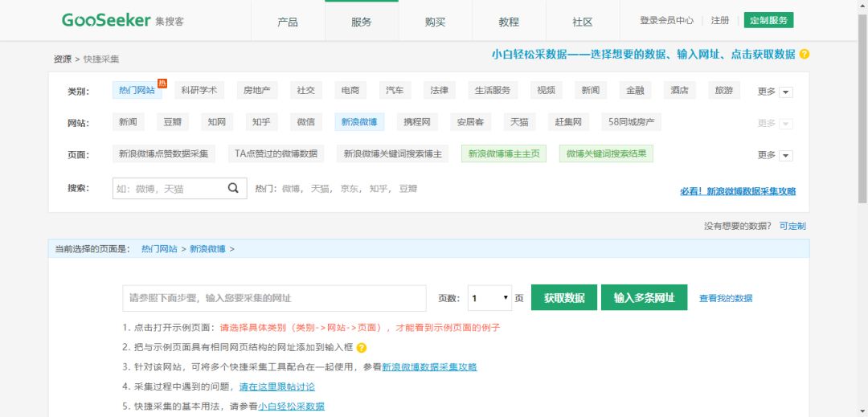Open 新浪微博数据采集攻略 link in step 3

429,366
